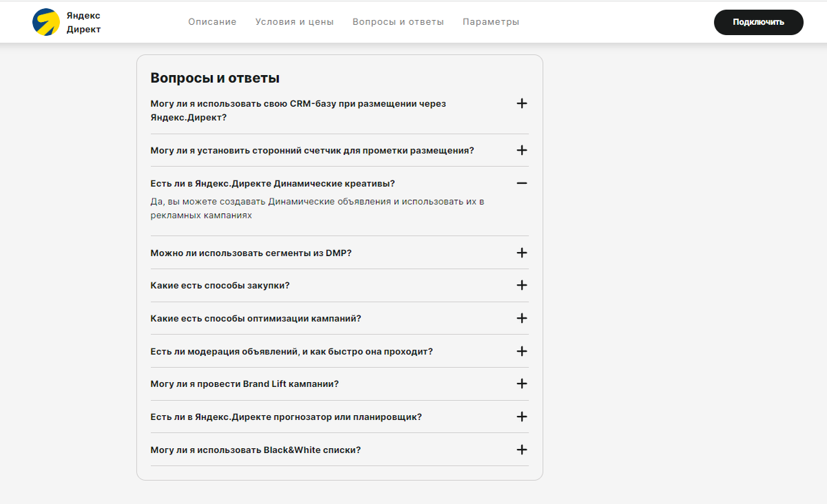This screenshot has height=504, width=827.
Task: Click the Подключить button
Action: [x=759, y=22]
